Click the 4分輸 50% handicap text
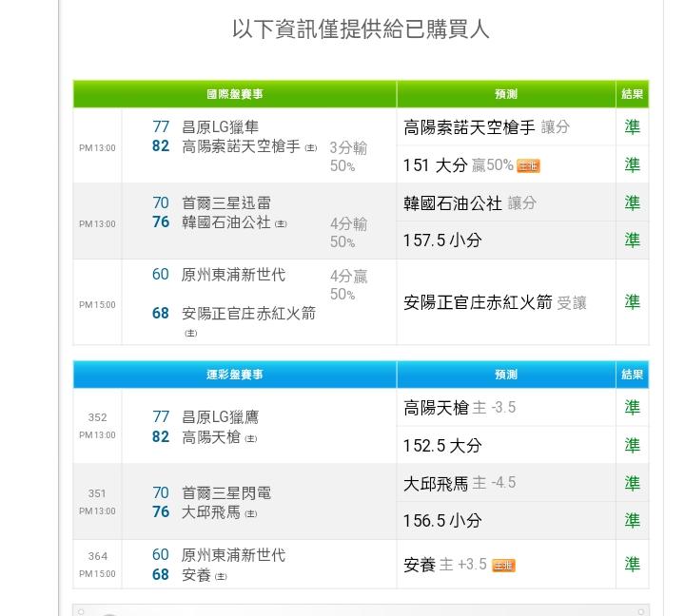Image resolution: width=685 pixels, height=616 pixels. [348, 232]
